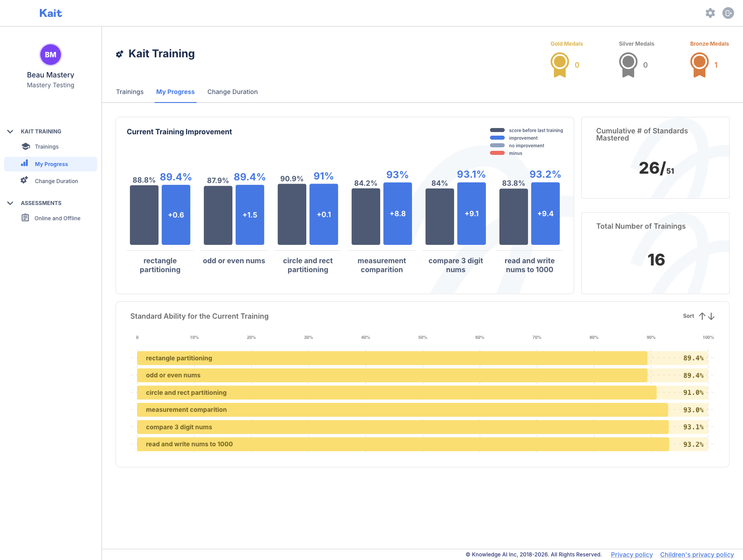The width and height of the screenshot is (743, 560).
Task: Open the Change Duration tab
Action: point(232,92)
